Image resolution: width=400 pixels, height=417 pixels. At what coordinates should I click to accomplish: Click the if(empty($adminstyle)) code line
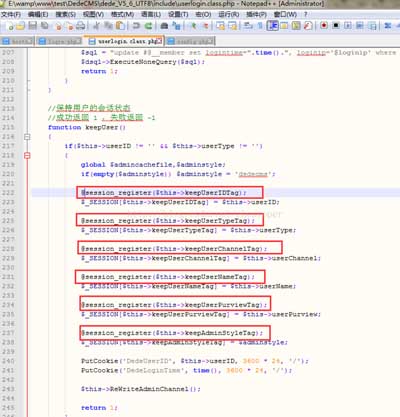[x=178, y=174]
